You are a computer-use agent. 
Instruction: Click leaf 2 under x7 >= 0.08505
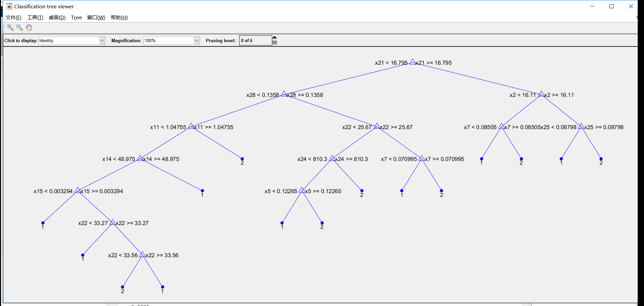[521, 159]
